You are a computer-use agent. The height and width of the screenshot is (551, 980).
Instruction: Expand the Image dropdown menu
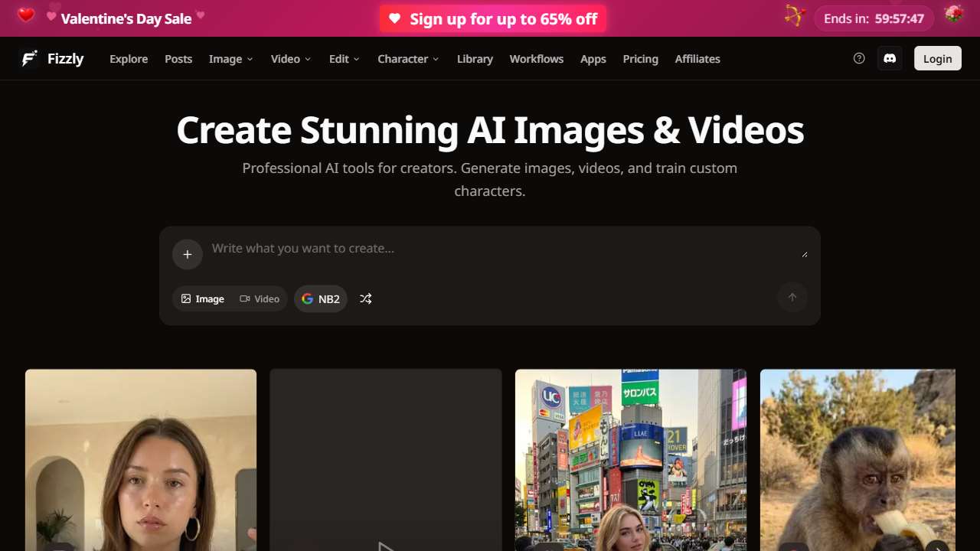(x=230, y=59)
